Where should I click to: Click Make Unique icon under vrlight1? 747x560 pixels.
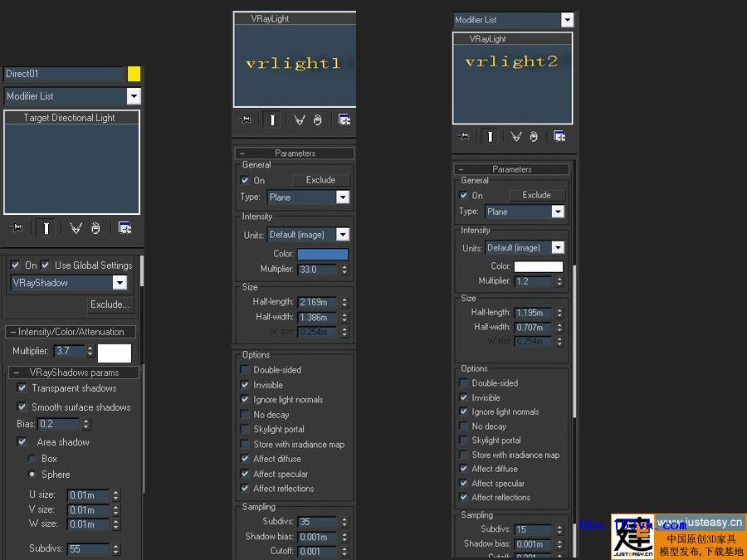299,120
